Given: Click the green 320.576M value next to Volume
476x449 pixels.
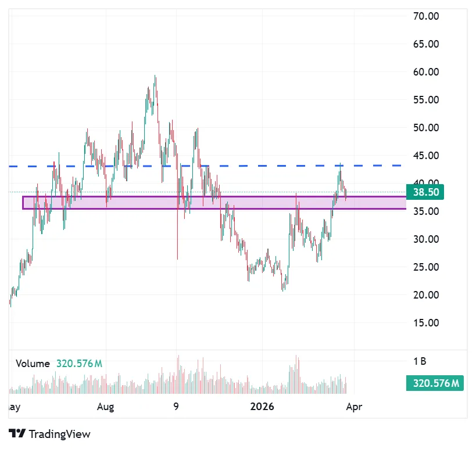Looking at the screenshot, I should (80, 364).
